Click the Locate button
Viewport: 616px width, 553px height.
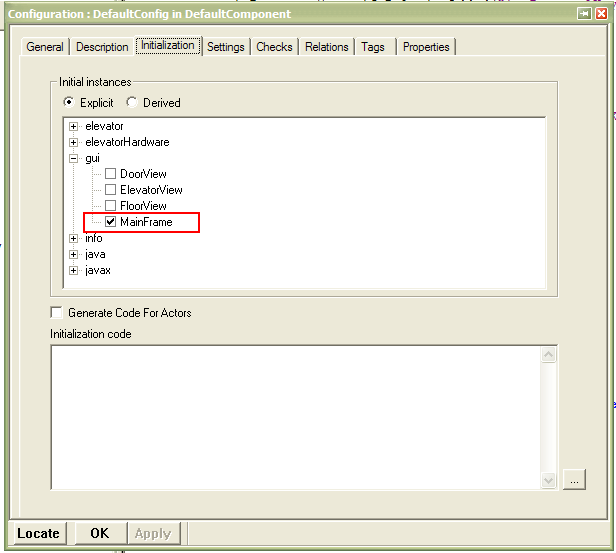(38, 533)
